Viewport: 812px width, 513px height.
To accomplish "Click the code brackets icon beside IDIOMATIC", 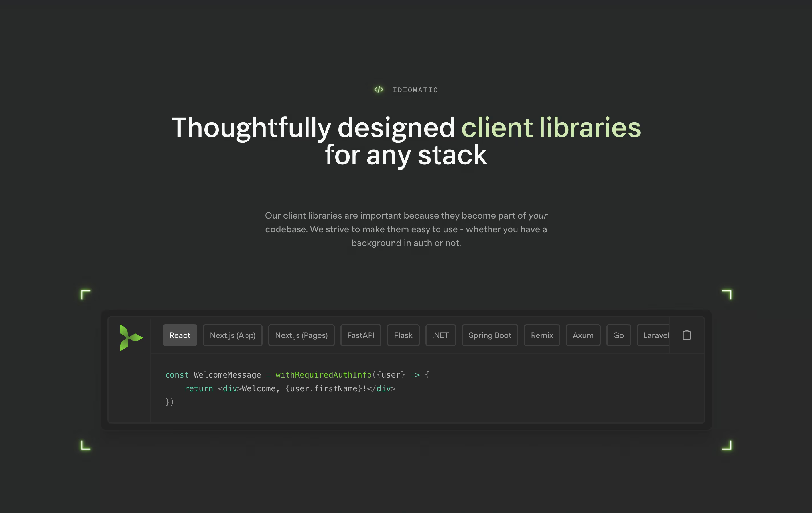I will pyautogui.click(x=379, y=90).
